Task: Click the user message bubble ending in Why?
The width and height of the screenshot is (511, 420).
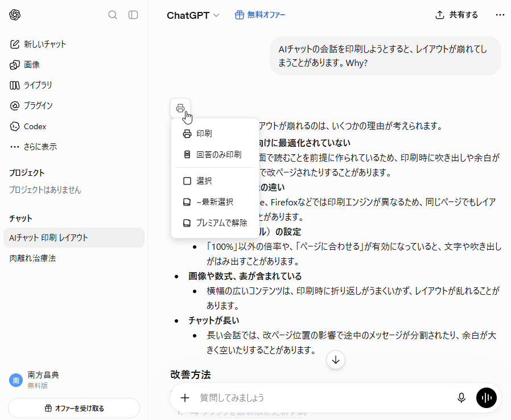Action: point(385,56)
